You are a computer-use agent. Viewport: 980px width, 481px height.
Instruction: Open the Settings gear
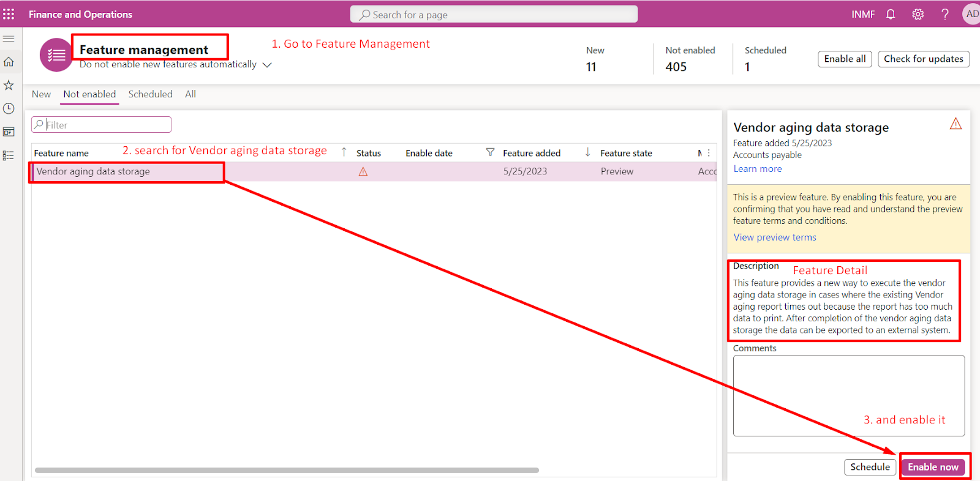[918, 14]
